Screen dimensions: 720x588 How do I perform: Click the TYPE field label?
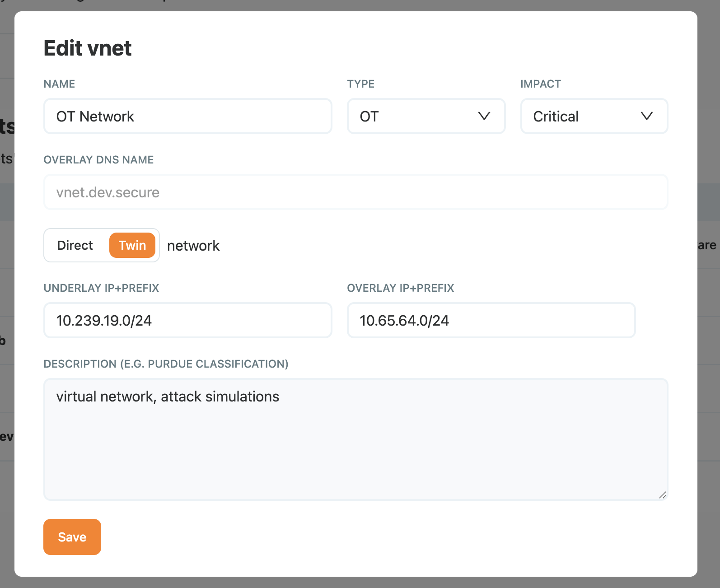[360, 84]
